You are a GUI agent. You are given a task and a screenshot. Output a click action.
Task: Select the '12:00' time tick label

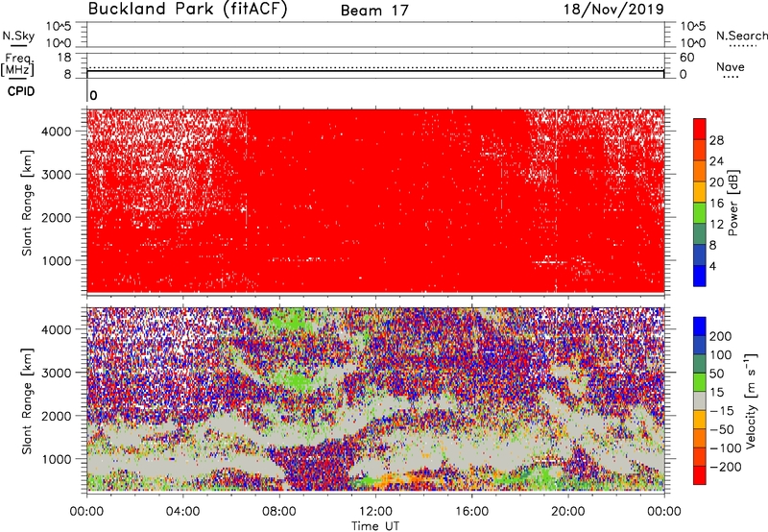(375, 512)
